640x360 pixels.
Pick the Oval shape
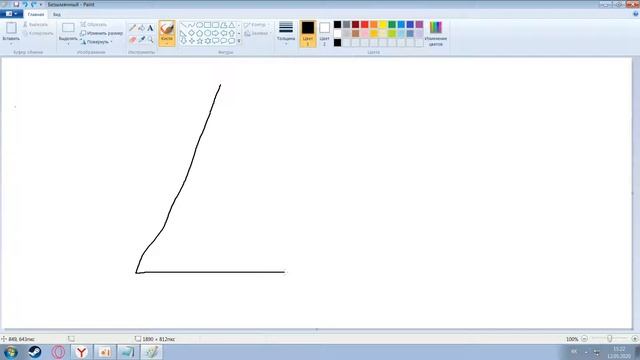pos(200,25)
